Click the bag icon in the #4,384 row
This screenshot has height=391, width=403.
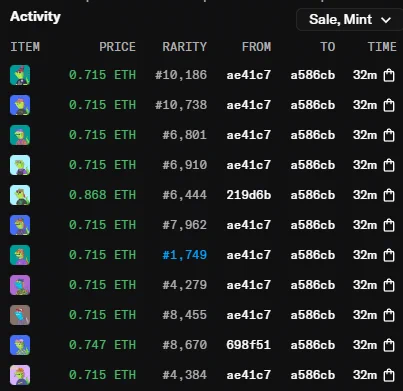389,375
